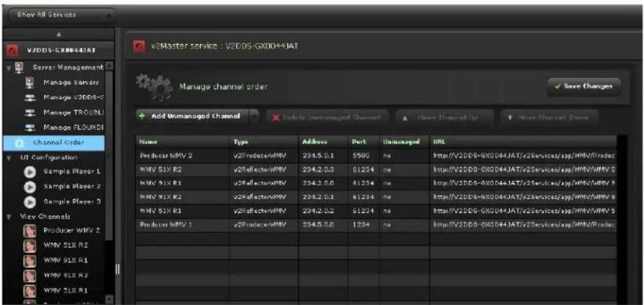Sort by the Port column header
This screenshot has height=305, width=644.
(x=364, y=141)
